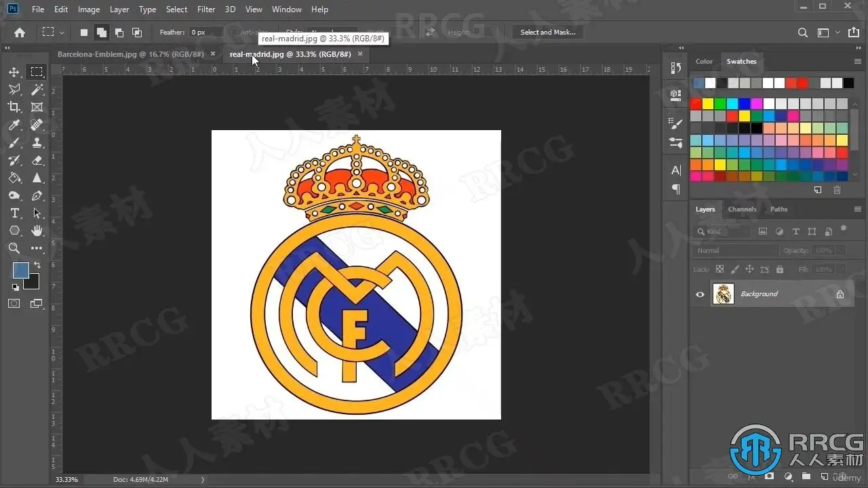This screenshot has height=488, width=868.
Task: Choose Add to selection mode
Action: pos(101,32)
